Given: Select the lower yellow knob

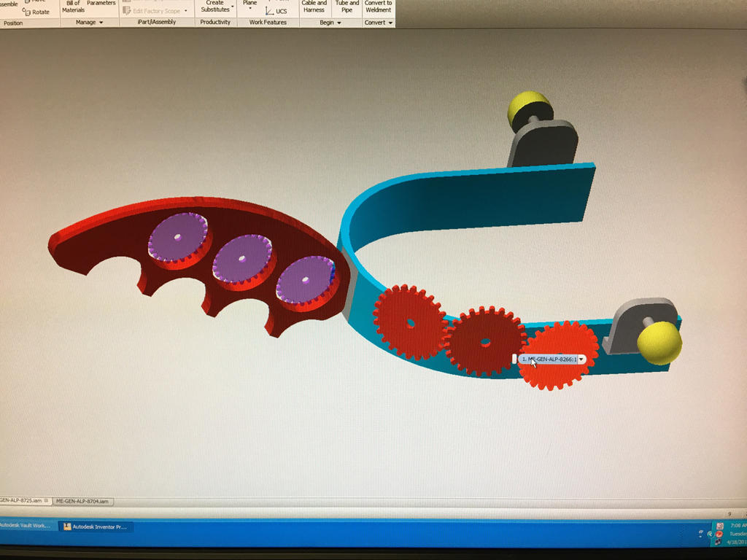Looking at the screenshot, I should coord(659,343).
